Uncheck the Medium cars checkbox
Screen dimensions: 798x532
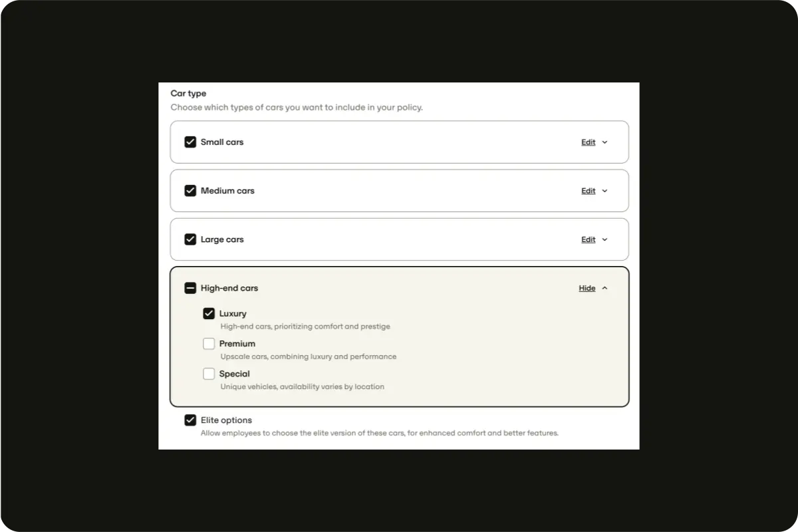pyautogui.click(x=190, y=191)
